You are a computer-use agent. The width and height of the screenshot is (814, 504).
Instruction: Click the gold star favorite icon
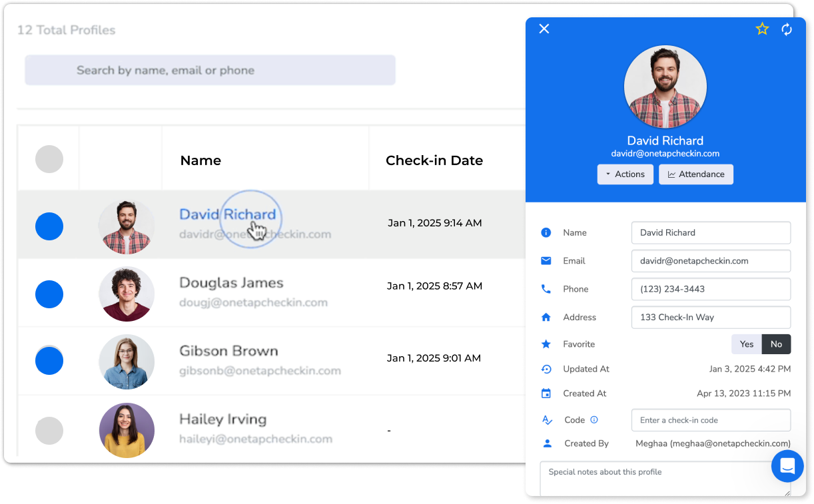point(762,29)
